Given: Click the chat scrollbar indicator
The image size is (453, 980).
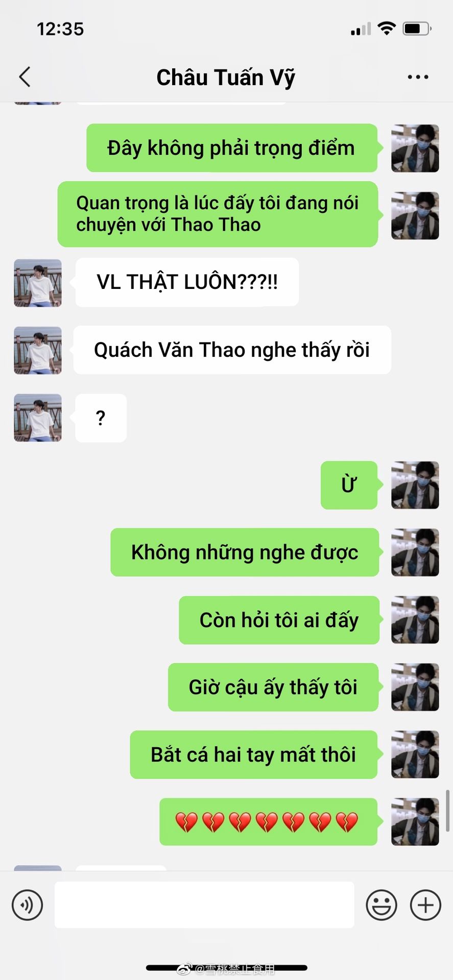Looking at the screenshot, I should 448,811.
